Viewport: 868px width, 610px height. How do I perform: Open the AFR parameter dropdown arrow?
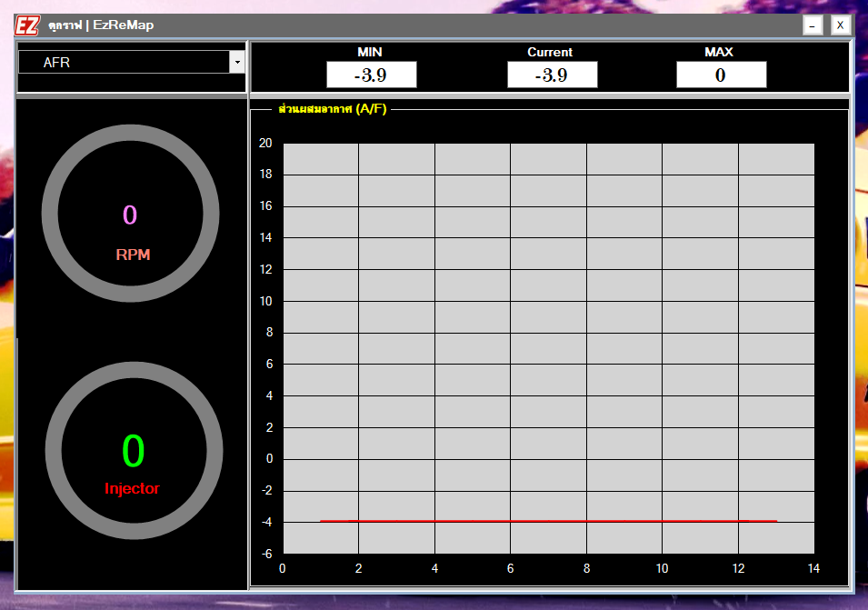(238, 61)
